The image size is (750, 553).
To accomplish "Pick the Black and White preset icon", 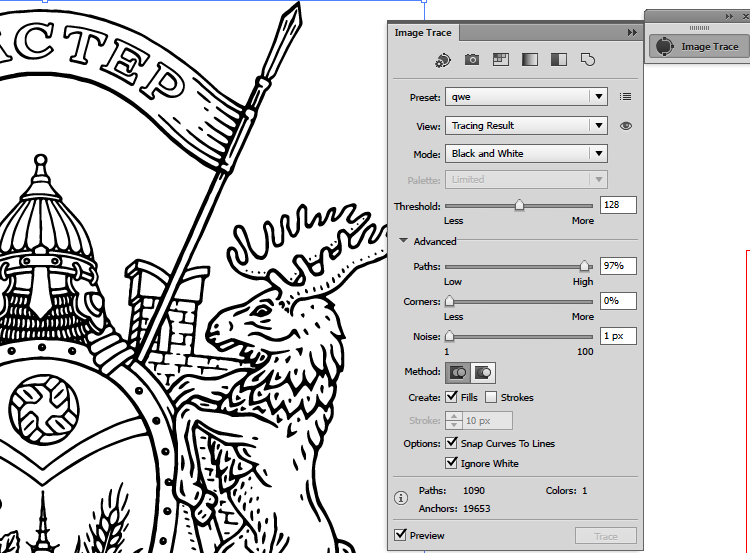I will point(559,60).
